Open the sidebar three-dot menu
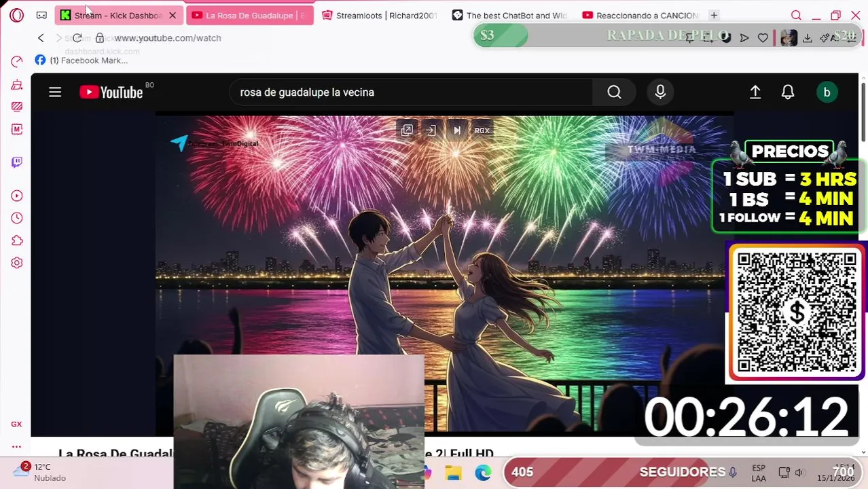The height and width of the screenshot is (489, 868). click(x=16, y=447)
